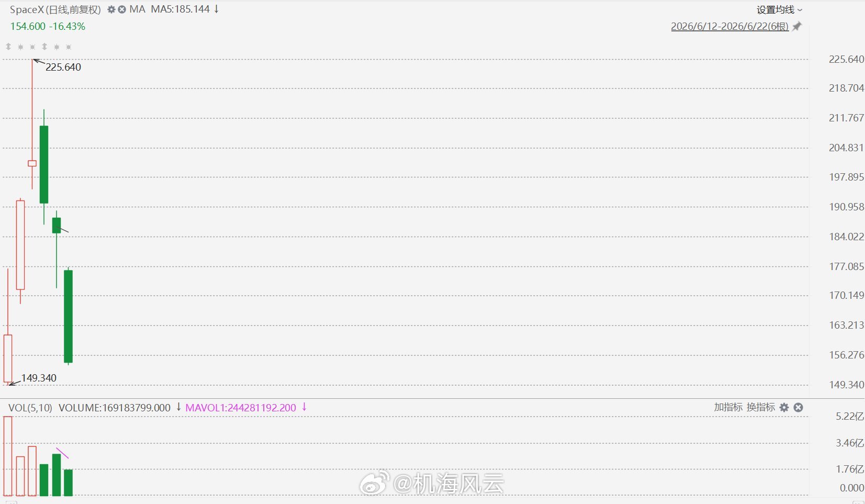Select the small green candle near 184
865x504 pixels.
pos(57,225)
